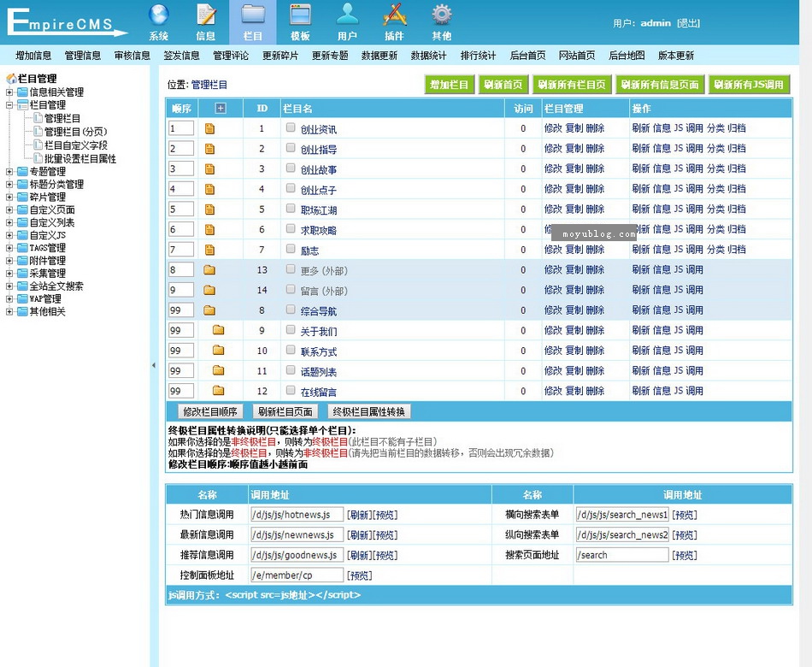The width and height of the screenshot is (812, 667).
Task: Click the document icon in the 创业点子 row
Action: (x=209, y=189)
